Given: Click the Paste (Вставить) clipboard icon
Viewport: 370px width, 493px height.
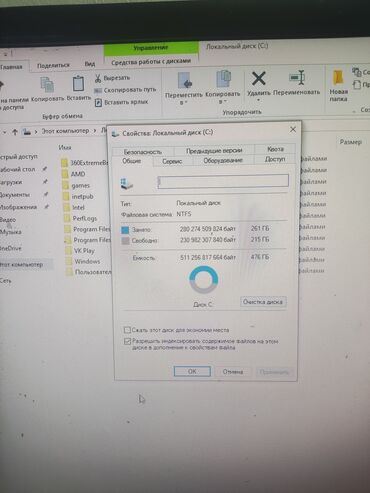Looking at the screenshot, I should [78, 83].
